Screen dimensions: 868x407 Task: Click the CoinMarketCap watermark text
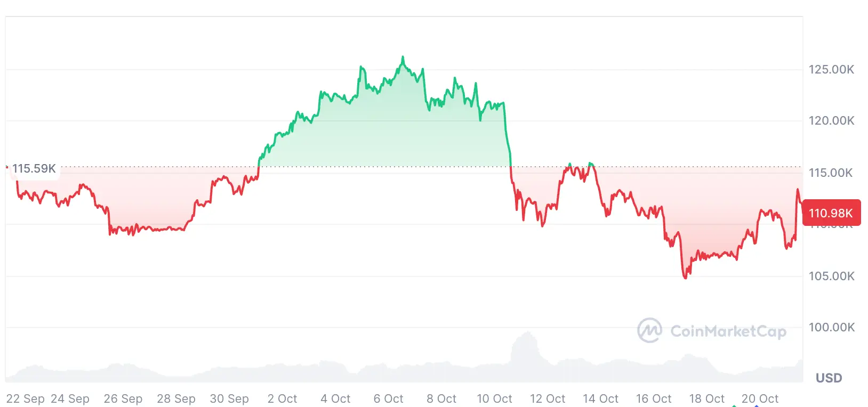pos(728,331)
